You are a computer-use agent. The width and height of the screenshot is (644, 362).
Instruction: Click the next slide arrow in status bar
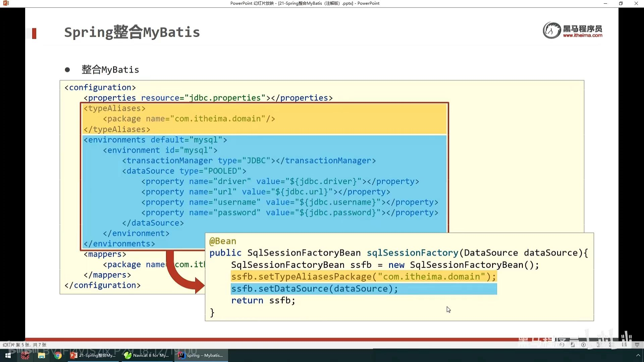584,345
